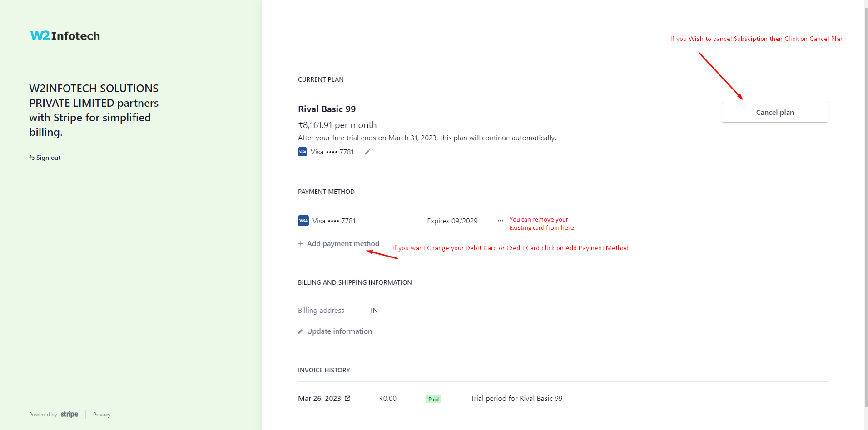Click the Expires 09/2029 text
Image resolution: width=868 pixels, height=430 pixels.
(452, 221)
